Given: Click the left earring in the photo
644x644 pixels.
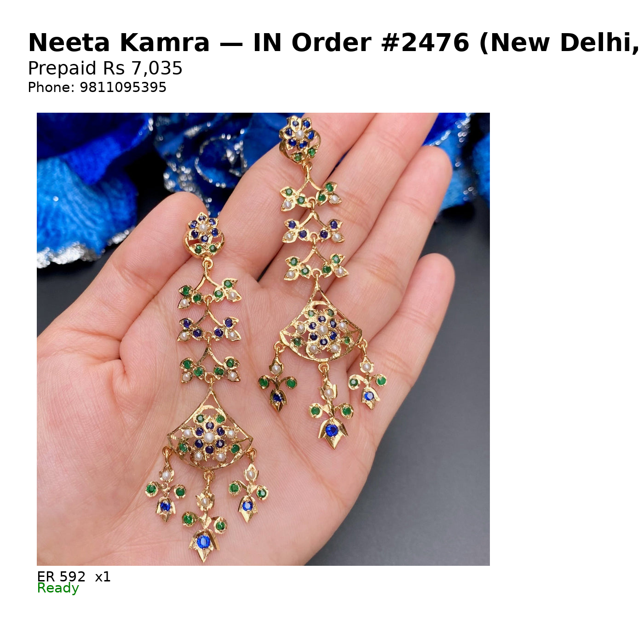Looking at the screenshot, I should coord(208,386).
